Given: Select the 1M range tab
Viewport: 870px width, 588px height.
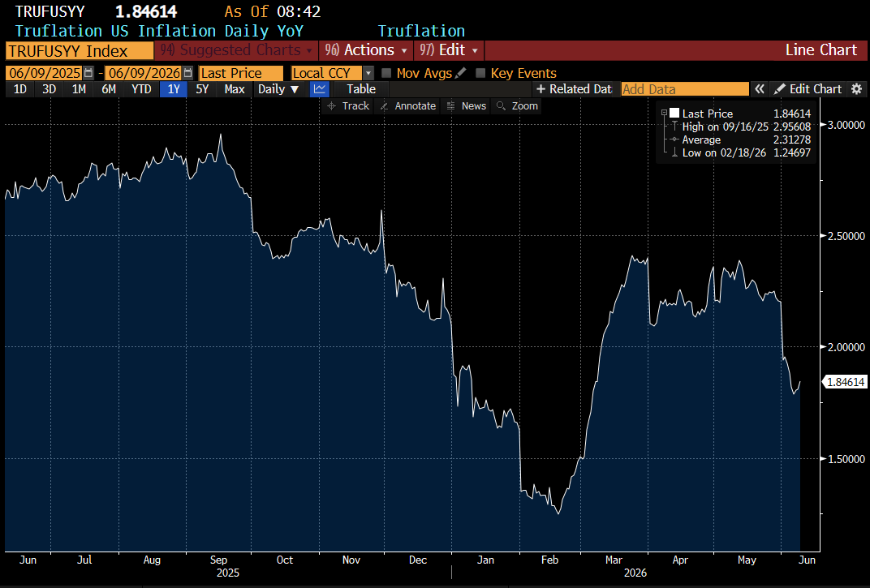Looking at the screenshot, I should [79, 88].
